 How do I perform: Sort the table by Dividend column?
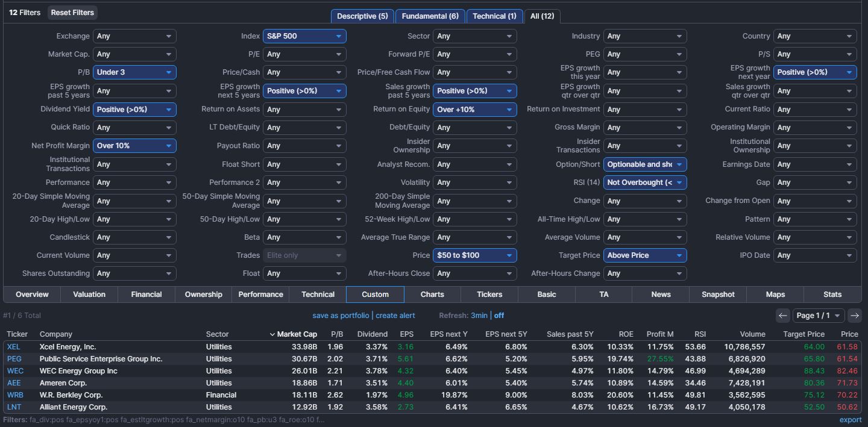click(x=372, y=334)
